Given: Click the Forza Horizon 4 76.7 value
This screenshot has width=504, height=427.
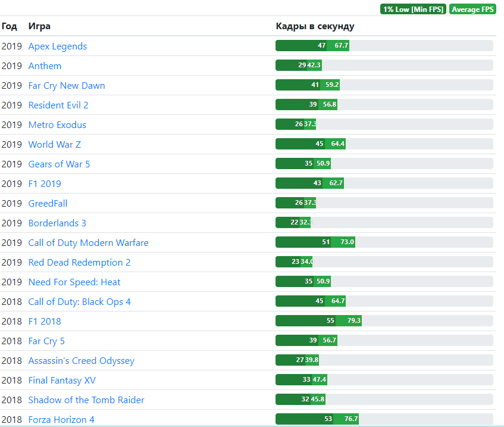Looking at the screenshot, I should pos(351,419).
